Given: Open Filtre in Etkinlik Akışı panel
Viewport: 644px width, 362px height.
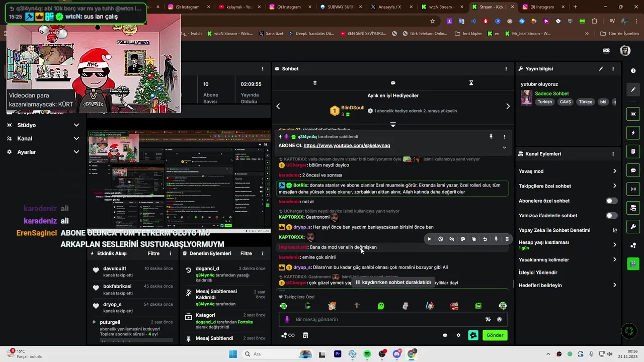Looking at the screenshot, I should point(153,254).
